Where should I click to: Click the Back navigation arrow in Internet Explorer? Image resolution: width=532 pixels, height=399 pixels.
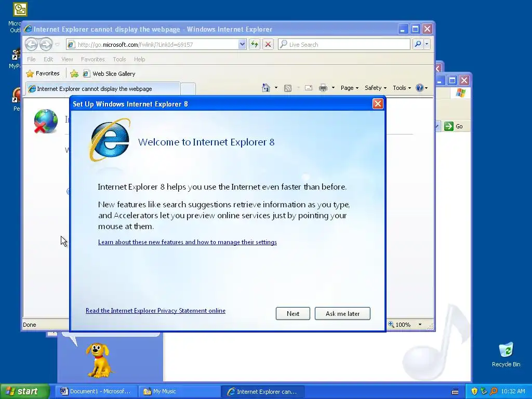coord(31,44)
